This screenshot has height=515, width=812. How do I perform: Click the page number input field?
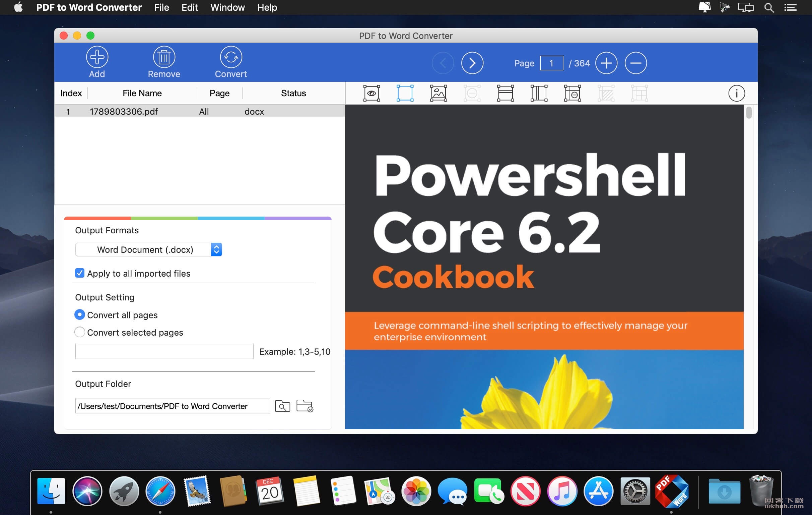coord(551,63)
